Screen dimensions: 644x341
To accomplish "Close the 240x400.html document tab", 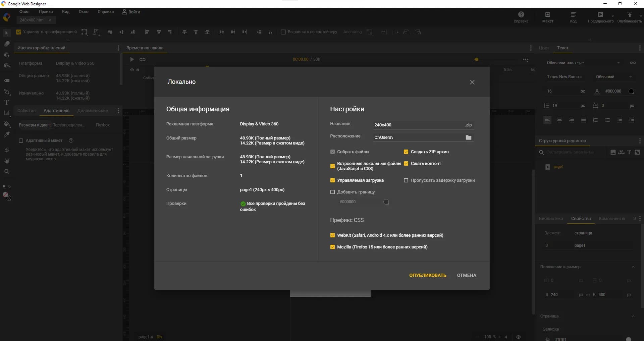I will [50, 20].
